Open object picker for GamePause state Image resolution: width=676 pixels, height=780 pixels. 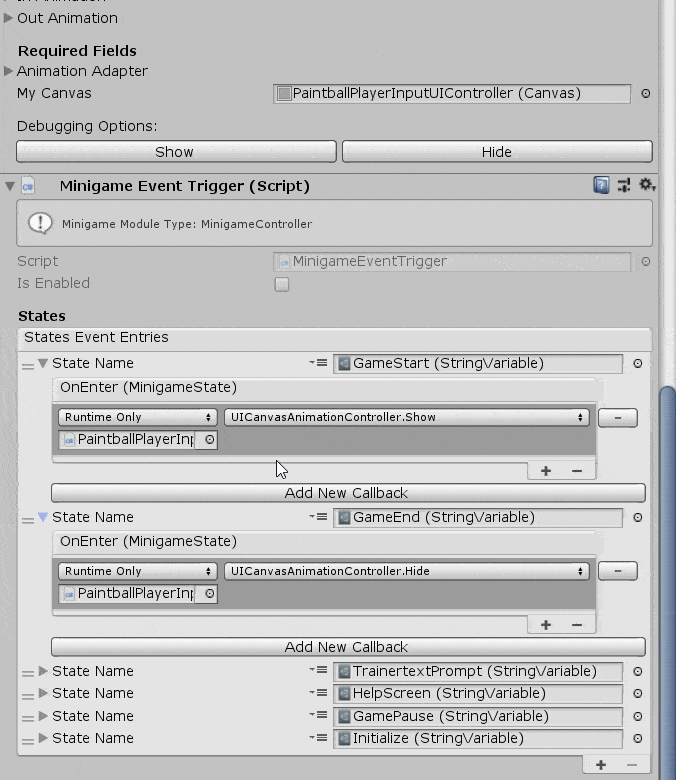(x=637, y=716)
